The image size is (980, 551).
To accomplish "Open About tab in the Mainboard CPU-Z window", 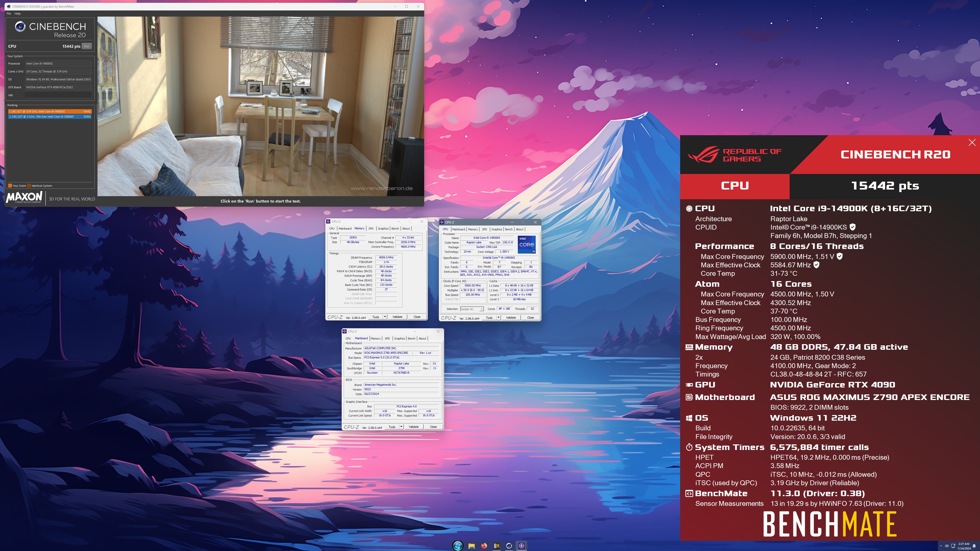I will click(422, 339).
